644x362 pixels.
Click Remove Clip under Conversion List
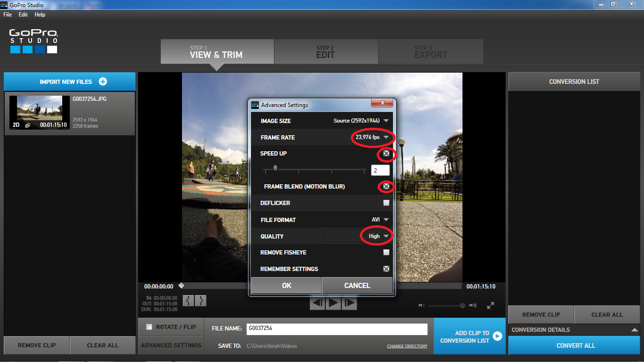click(x=541, y=315)
